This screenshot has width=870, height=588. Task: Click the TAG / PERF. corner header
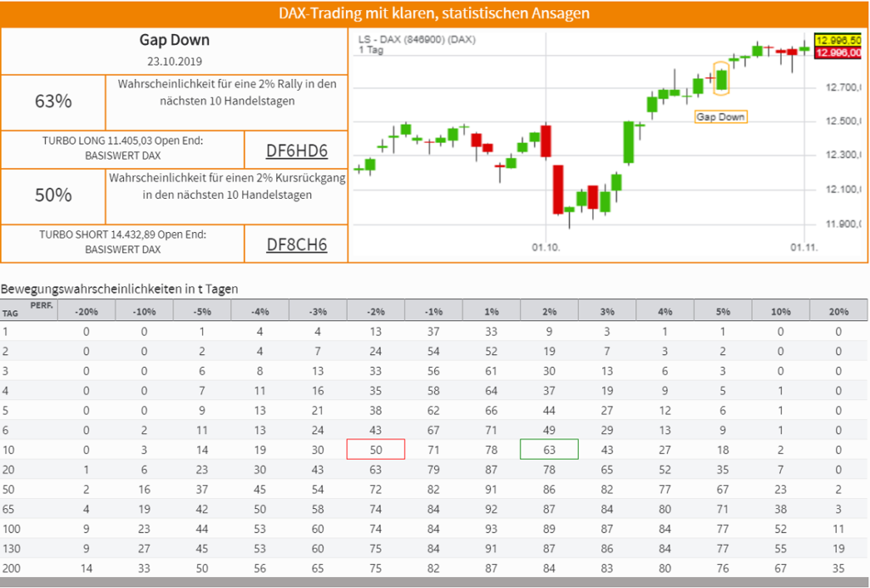[x=29, y=310]
